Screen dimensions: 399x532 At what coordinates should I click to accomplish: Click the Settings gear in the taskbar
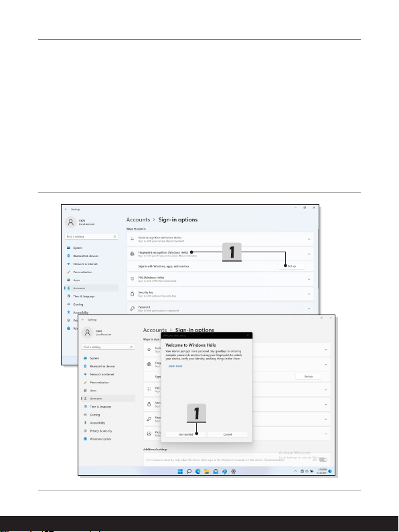tap(234, 471)
